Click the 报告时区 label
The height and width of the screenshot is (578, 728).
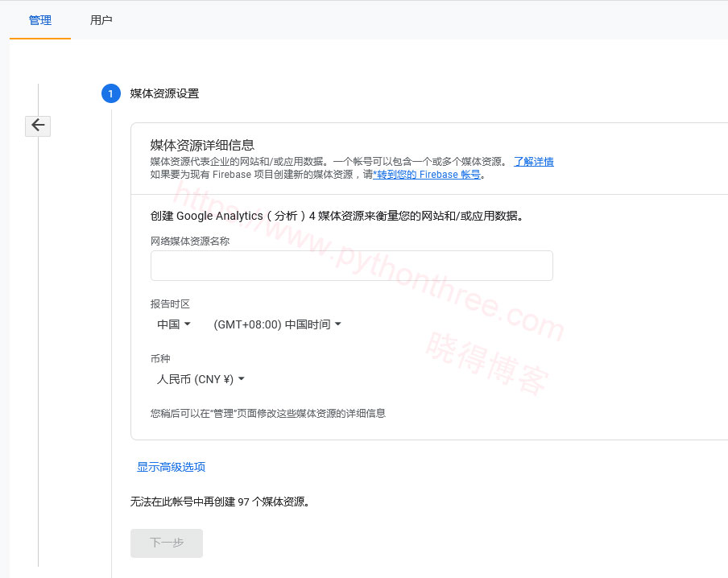(170, 304)
